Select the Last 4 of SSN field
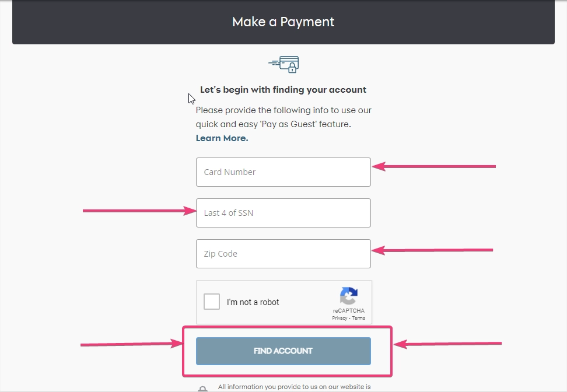 click(x=283, y=213)
